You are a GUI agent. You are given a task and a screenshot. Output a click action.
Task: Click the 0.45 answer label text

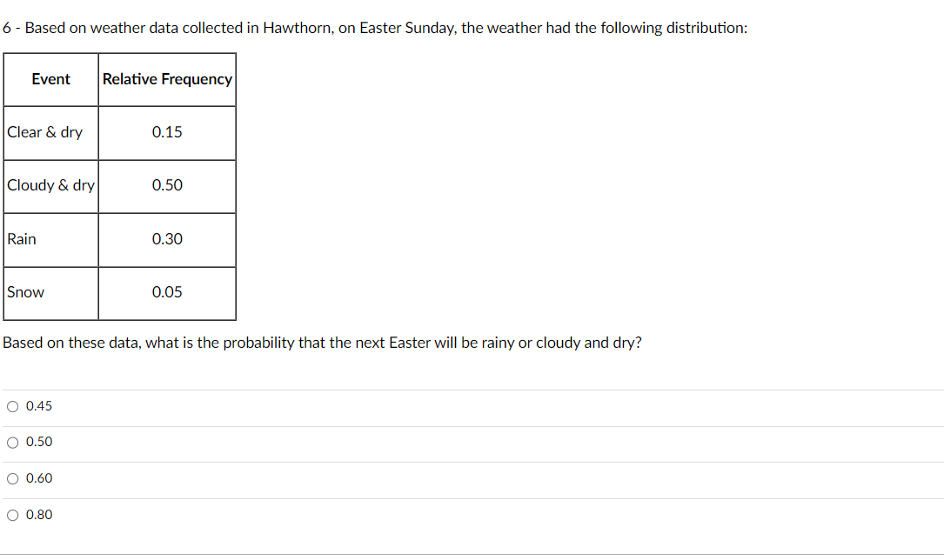click(x=40, y=406)
